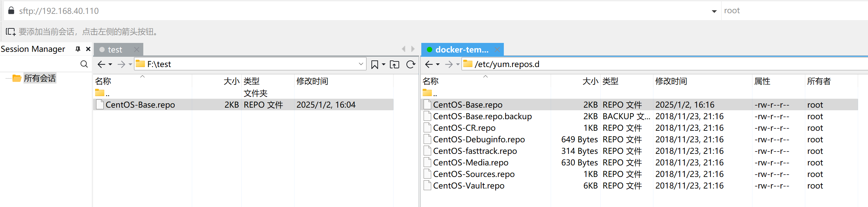Viewport: 868px width, 207px height.
Task: Select CentOS-Vault.repo file
Action: pyautogui.click(x=640, y=186)
